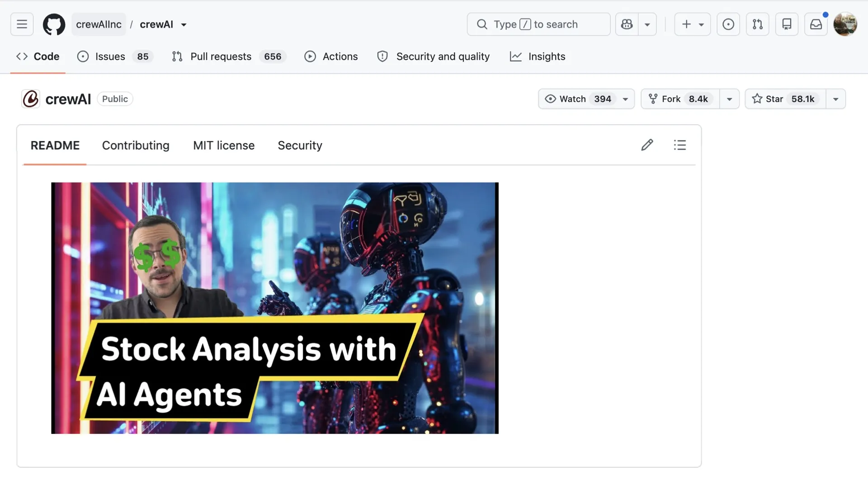The width and height of the screenshot is (868, 488).
Task: Open the Stock Analysis with AI Agents thumbnail
Action: [x=275, y=308]
